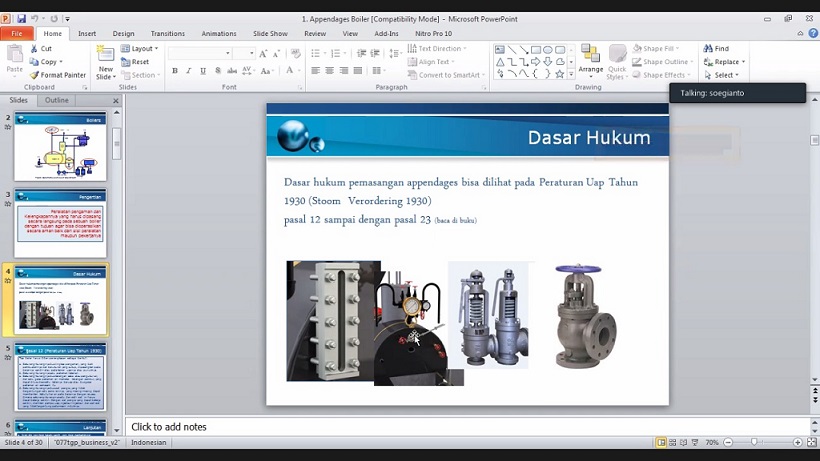Start Slide Show from status bar
Viewport: 820px width, 461px height.
695,442
